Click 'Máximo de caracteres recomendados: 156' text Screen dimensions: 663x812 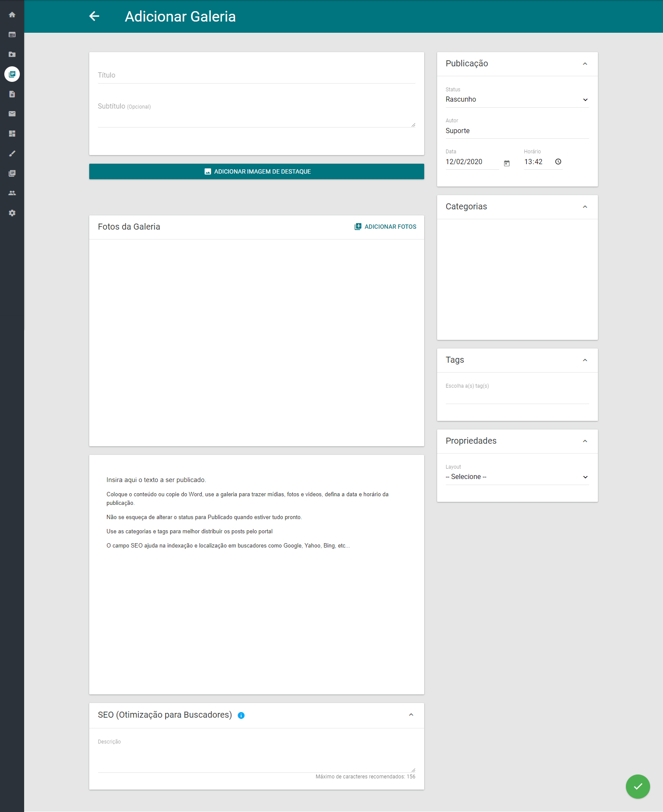[366, 777]
